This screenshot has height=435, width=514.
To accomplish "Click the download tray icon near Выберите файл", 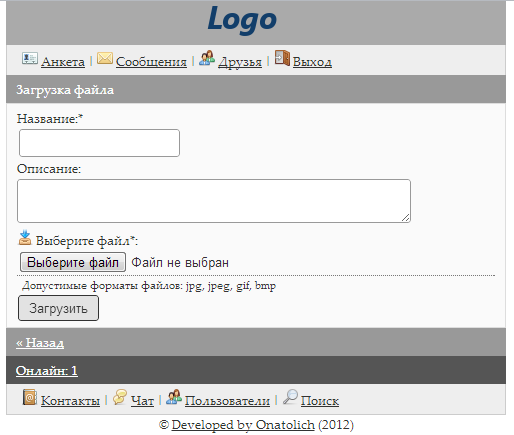I will click(x=25, y=238).
